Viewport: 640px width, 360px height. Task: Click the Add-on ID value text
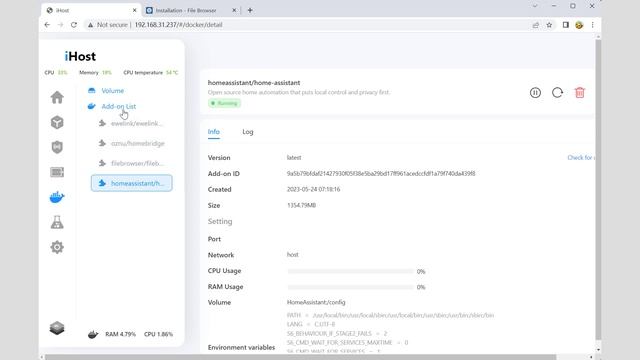pos(381,173)
